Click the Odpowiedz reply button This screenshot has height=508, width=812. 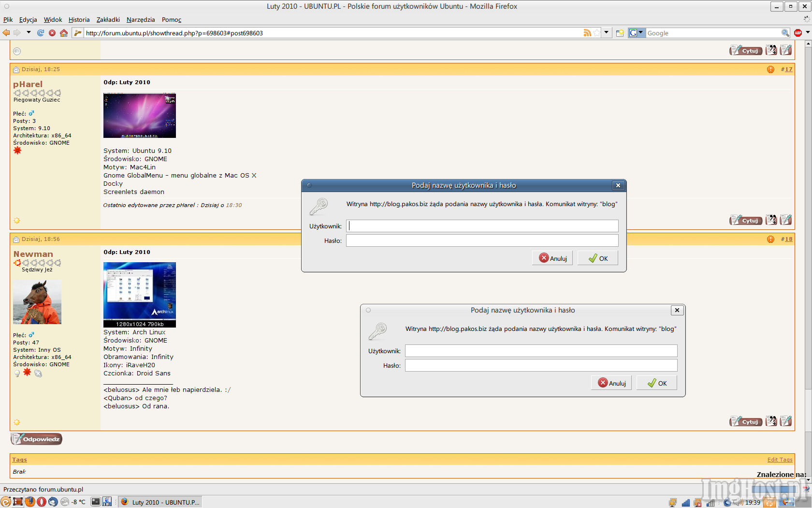pos(37,439)
